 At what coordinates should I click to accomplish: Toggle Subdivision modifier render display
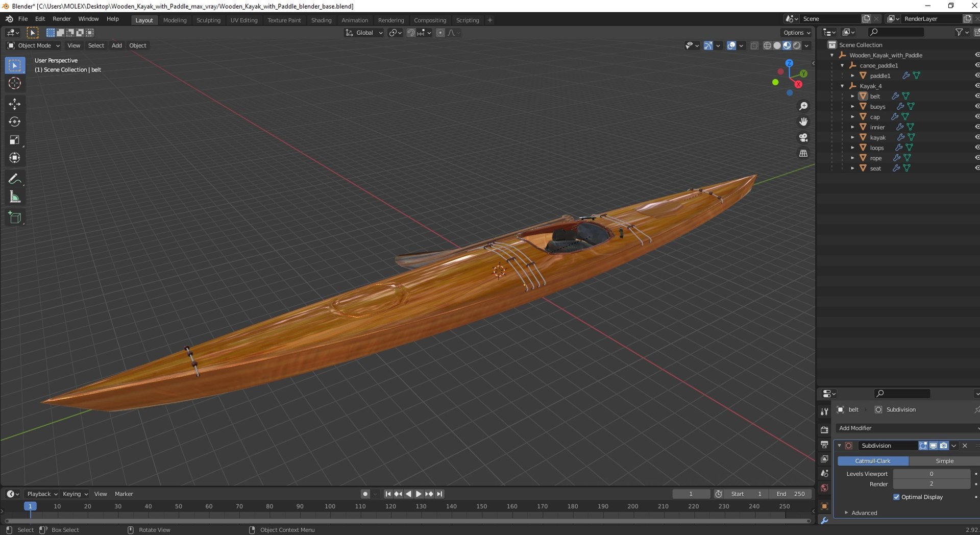tap(943, 446)
